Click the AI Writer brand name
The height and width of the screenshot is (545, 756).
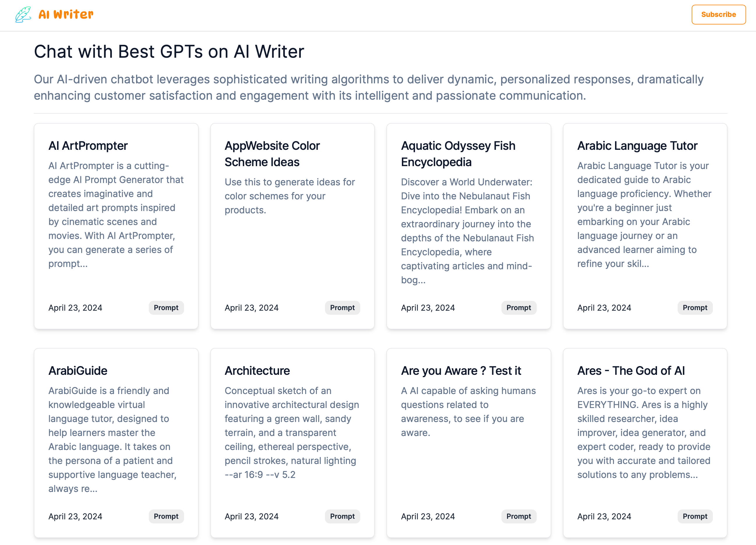[66, 15]
